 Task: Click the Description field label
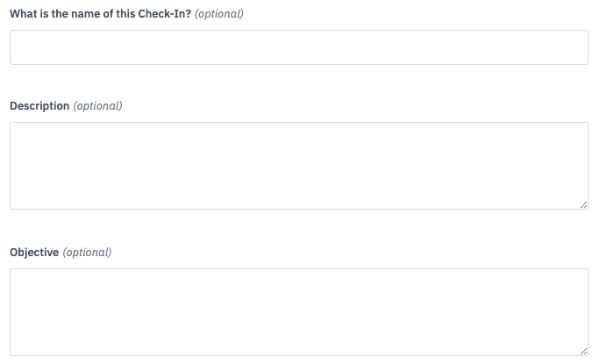click(39, 106)
